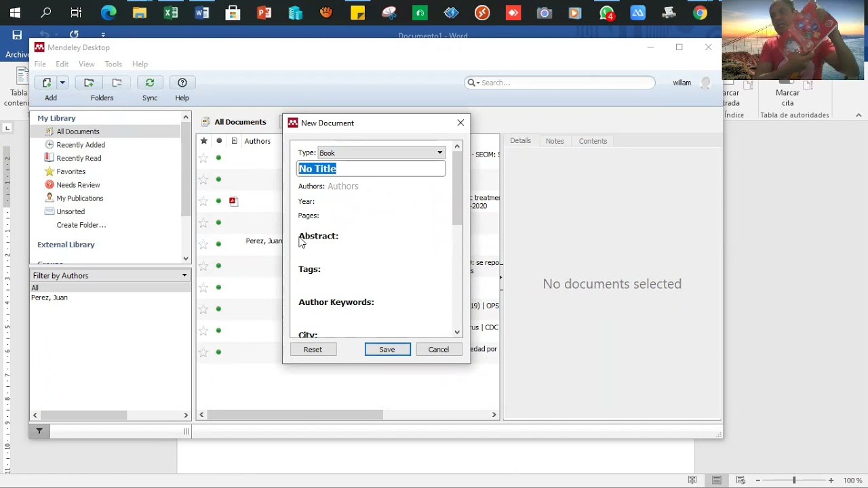Switch to the Details tab
The width and height of the screenshot is (868, 488).
(521, 140)
